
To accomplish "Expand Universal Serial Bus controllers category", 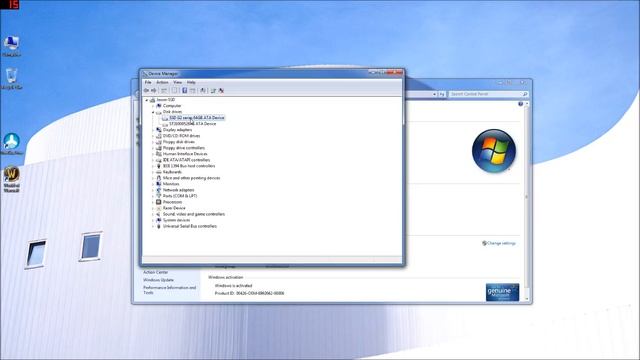I will point(153,226).
